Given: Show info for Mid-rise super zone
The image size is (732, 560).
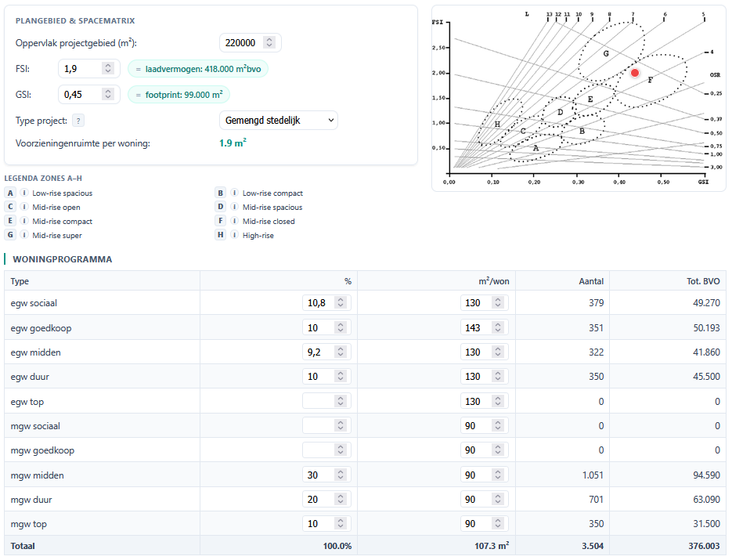Looking at the screenshot, I should click(23, 236).
